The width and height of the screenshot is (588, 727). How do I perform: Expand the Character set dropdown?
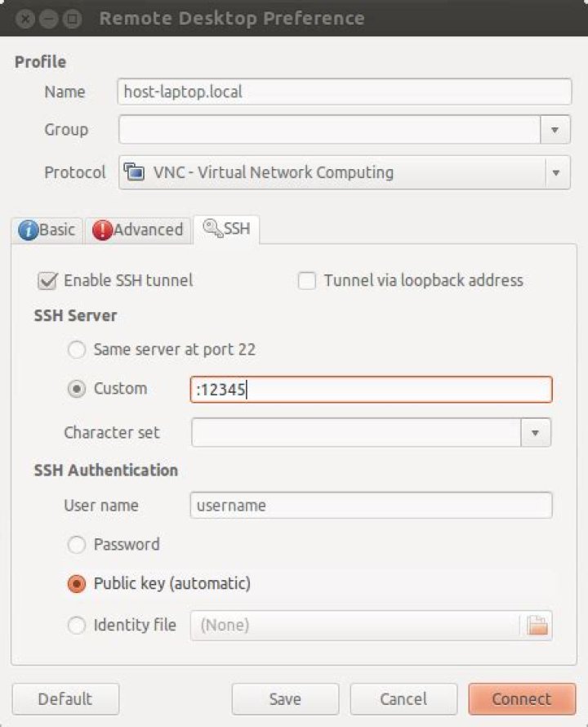536,433
